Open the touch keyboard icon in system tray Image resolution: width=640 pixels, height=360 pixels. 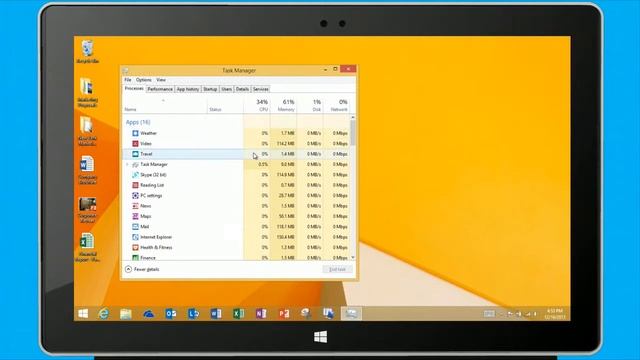(x=489, y=313)
